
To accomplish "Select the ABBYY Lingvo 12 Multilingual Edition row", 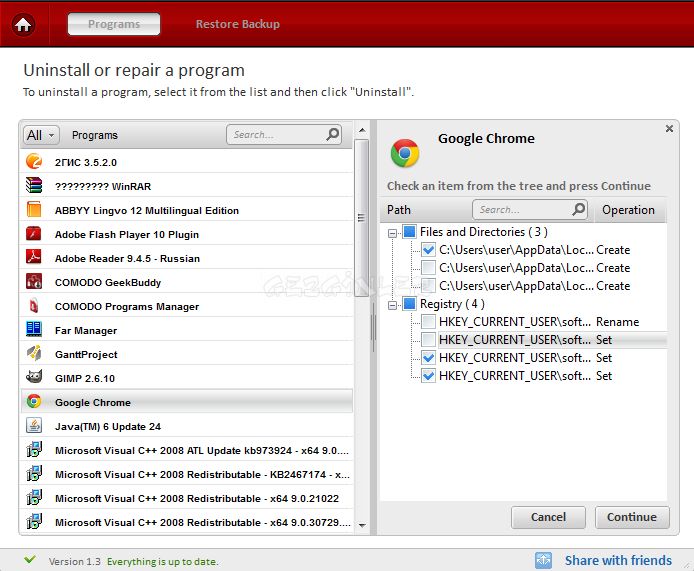I will click(x=186, y=210).
